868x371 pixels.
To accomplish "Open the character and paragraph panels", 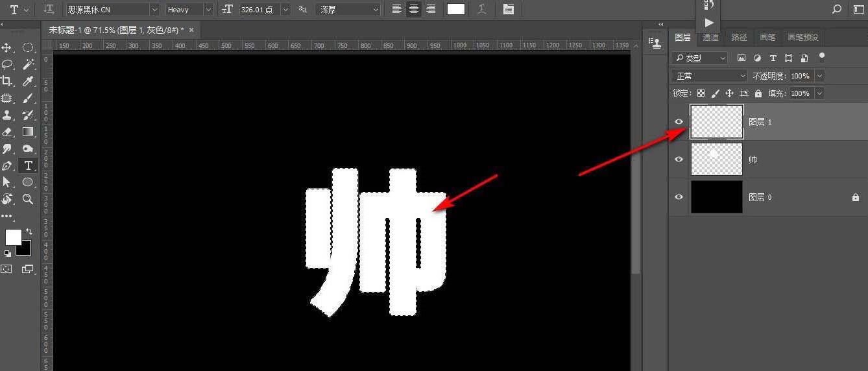I will pyautogui.click(x=508, y=9).
